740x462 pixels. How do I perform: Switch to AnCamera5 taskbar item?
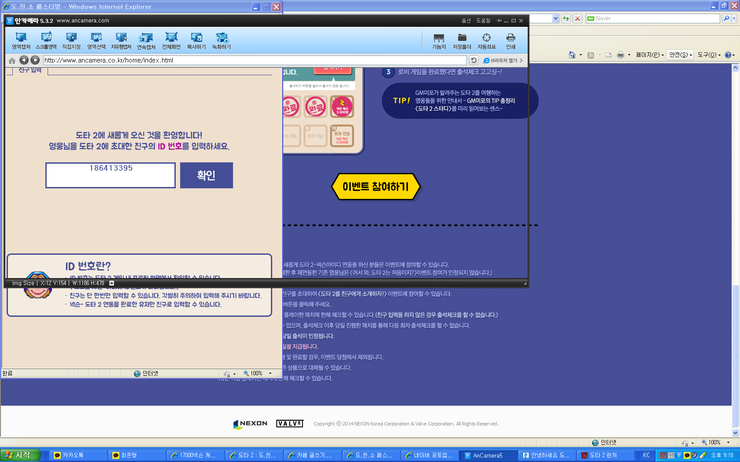488,455
